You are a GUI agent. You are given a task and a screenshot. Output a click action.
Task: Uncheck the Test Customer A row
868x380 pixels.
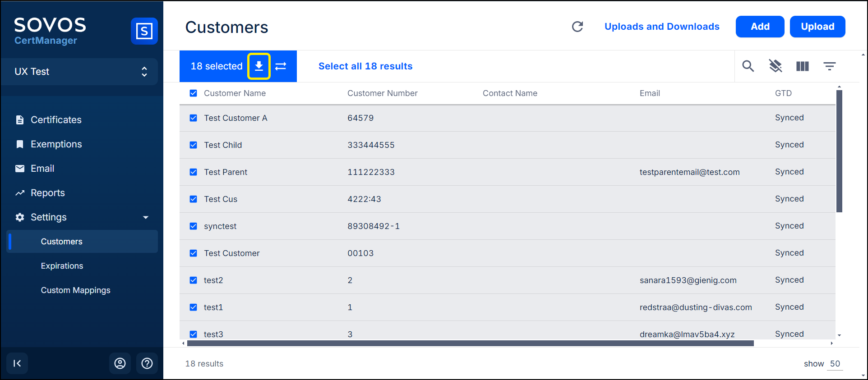[x=194, y=118]
